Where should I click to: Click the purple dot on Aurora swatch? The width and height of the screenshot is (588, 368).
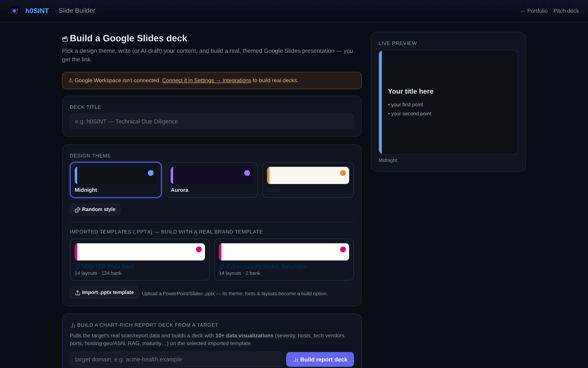[247, 173]
